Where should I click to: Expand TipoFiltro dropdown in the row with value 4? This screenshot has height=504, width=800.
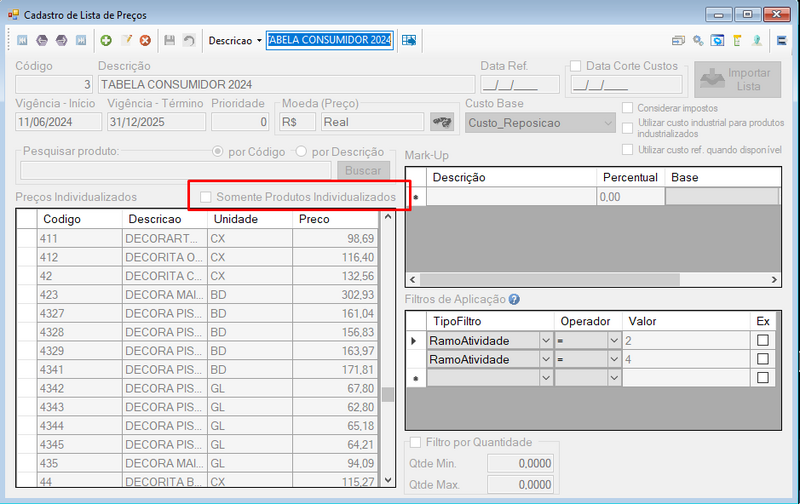coord(546,359)
